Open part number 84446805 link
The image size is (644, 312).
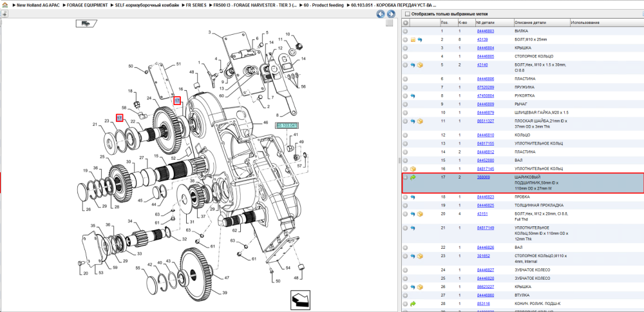[x=485, y=56]
